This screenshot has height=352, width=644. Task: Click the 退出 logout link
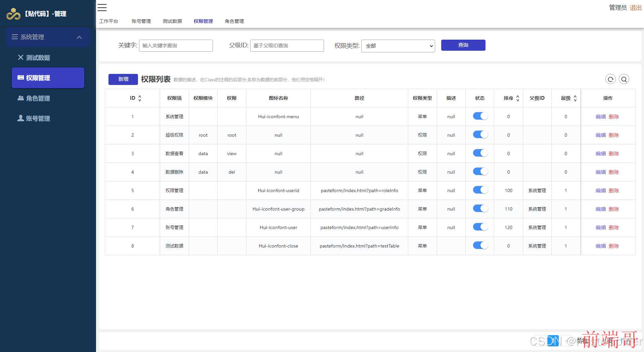tap(636, 7)
